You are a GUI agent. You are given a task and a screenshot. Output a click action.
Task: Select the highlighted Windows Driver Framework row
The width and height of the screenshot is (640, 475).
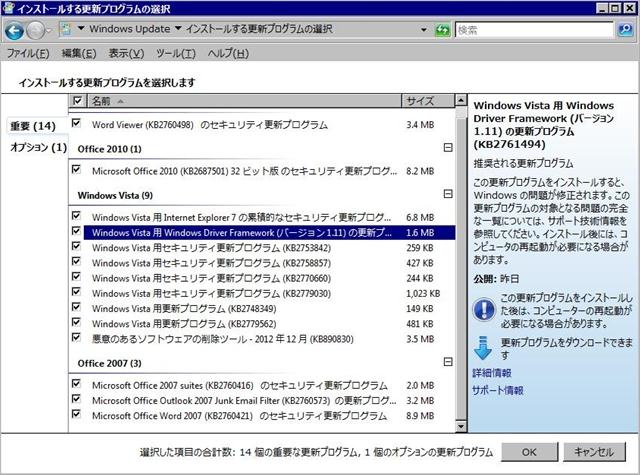pyautogui.click(x=269, y=233)
